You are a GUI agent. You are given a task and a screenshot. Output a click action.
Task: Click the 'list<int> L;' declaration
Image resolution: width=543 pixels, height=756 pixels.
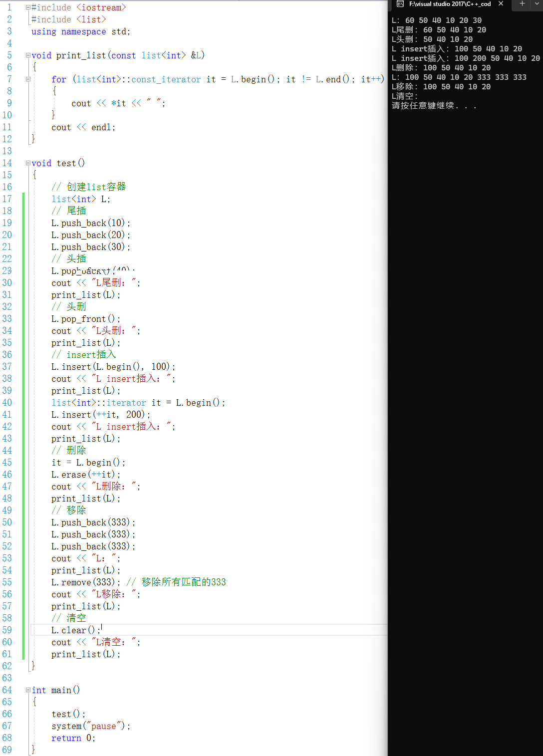pyautogui.click(x=81, y=199)
